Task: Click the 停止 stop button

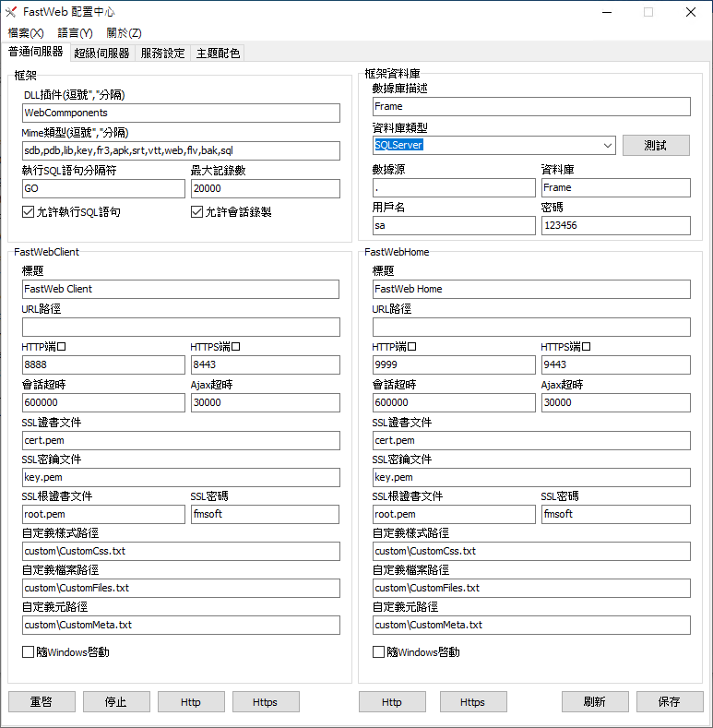Action: (x=116, y=701)
